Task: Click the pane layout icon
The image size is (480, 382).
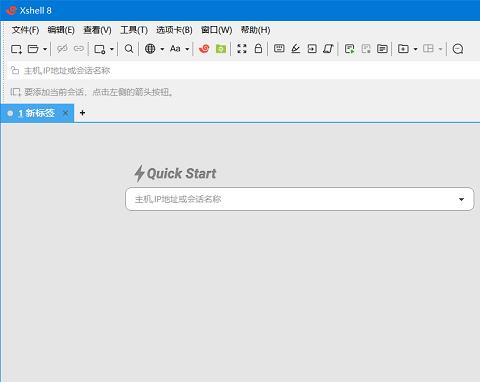Action: tap(428, 49)
